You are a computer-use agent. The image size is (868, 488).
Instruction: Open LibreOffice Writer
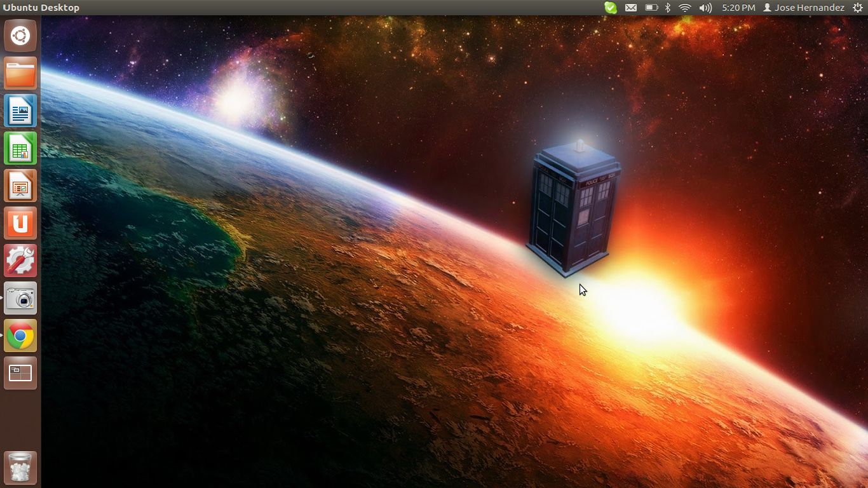pyautogui.click(x=20, y=111)
